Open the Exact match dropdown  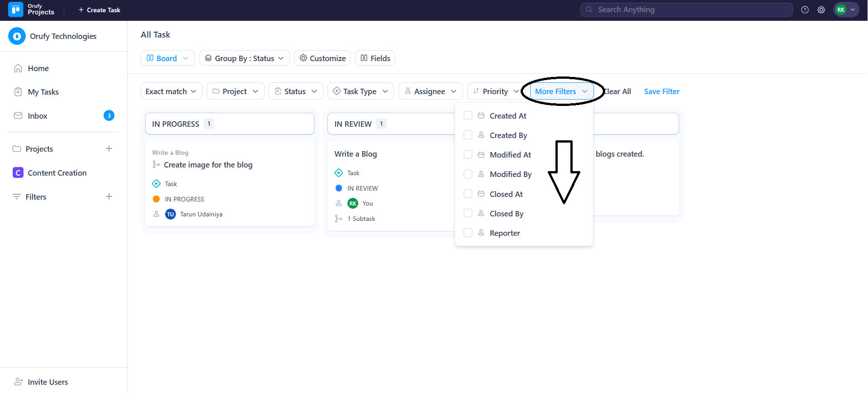pyautogui.click(x=171, y=91)
